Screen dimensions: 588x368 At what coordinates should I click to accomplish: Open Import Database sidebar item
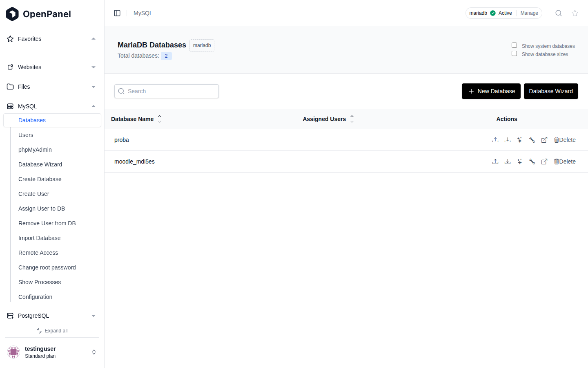40,238
